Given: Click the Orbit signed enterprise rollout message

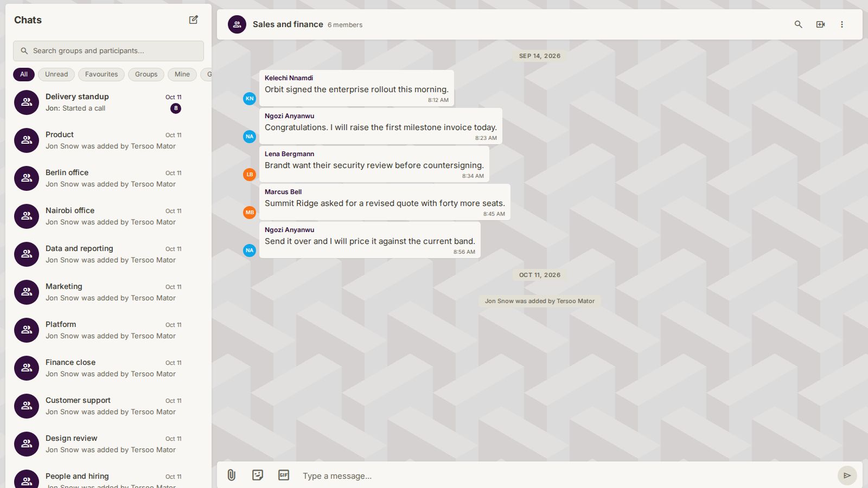Looking at the screenshot, I should click(356, 88).
